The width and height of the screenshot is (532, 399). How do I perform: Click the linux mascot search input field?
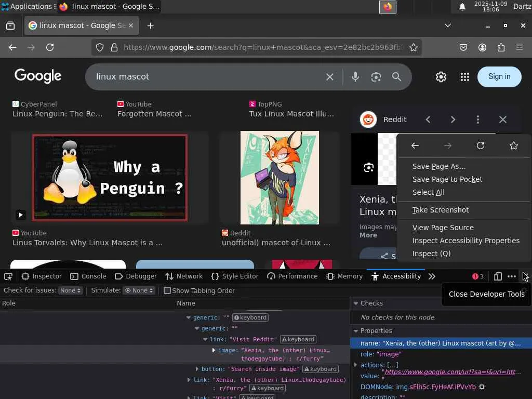pos(207,77)
